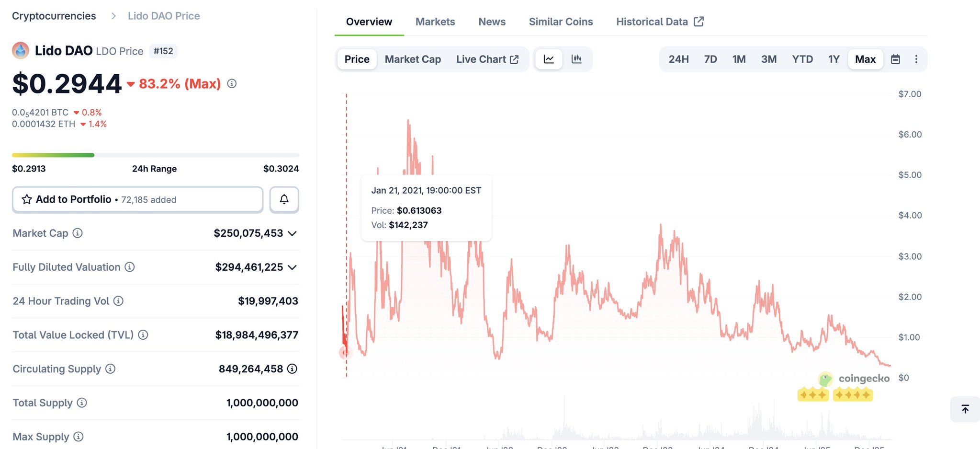Viewport: 980px width, 449px height.
Task: Click the #152 rank badge
Action: coord(163,51)
